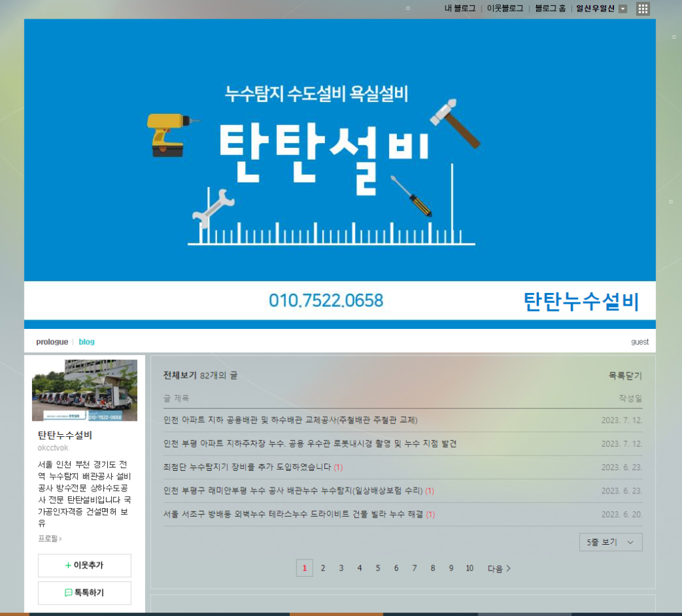682x616 pixels.
Task: Click the 톡톡하기 chat button
Action: click(85, 593)
